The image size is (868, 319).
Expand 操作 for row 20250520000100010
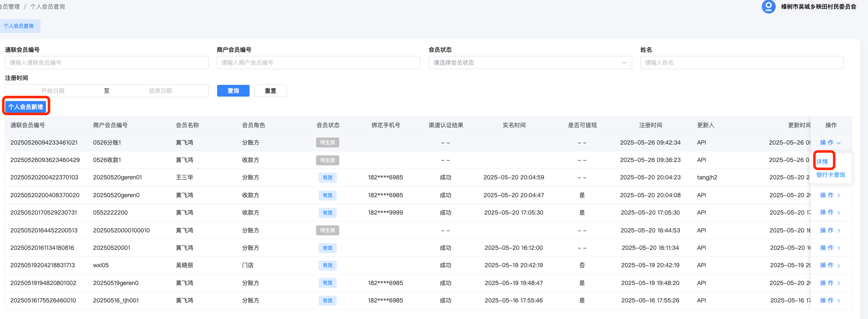830,230
